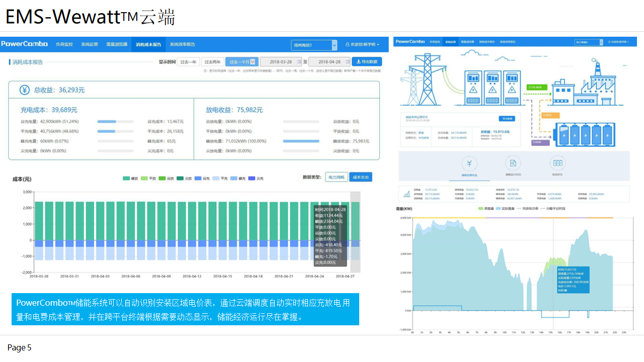Switch to 系统效率报告 tab in left dashboard
The height and width of the screenshot is (362, 644).
182,44
